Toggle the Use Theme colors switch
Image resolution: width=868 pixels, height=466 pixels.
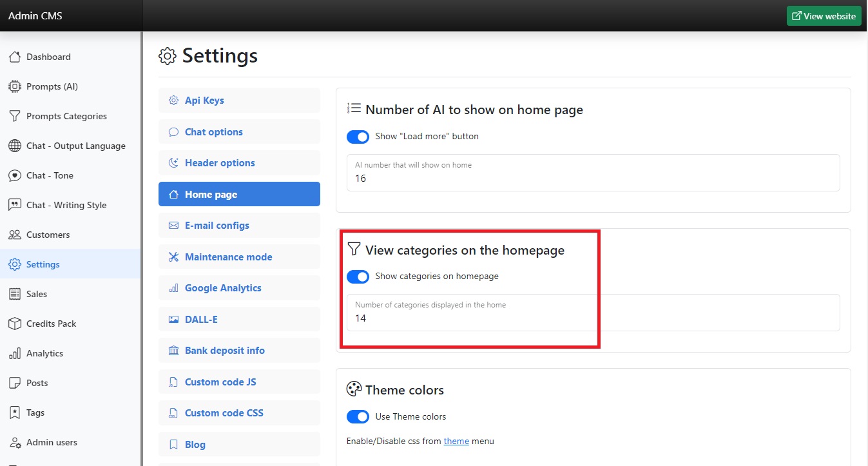(358, 417)
